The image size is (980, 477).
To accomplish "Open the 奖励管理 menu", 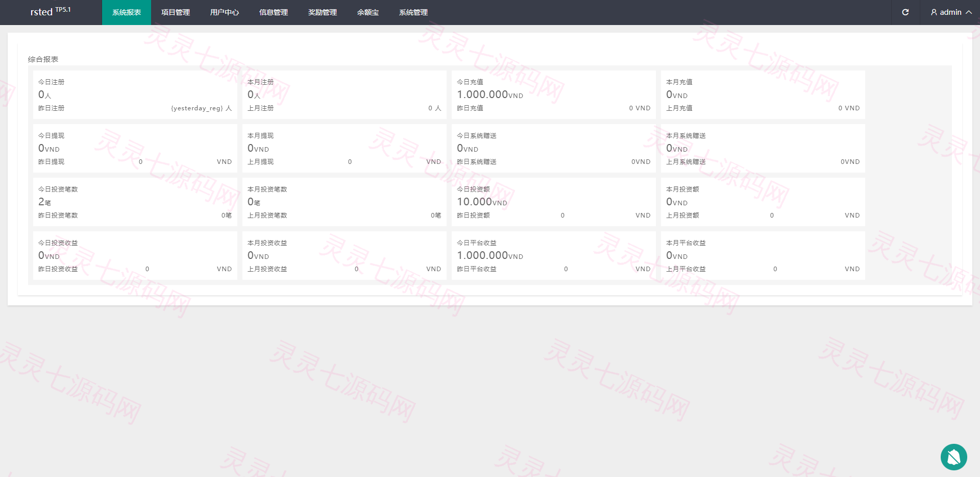I will coord(323,12).
